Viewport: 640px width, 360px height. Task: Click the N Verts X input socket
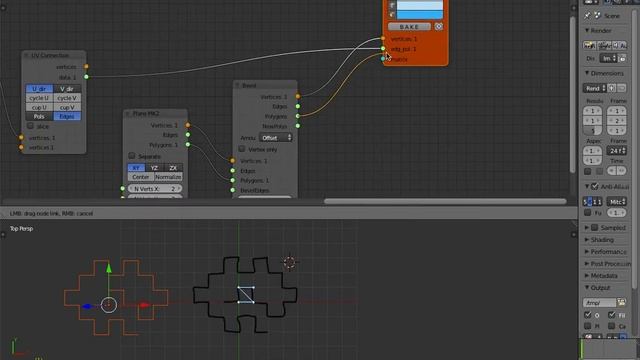coord(122,189)
